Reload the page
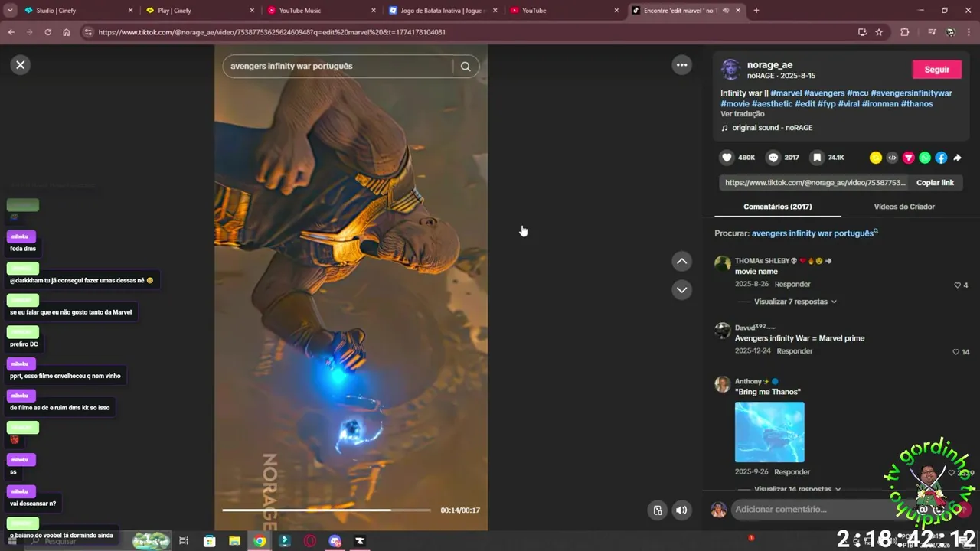The width and height of the screenshot is (980, 551). pyautogui.click(x=47, y=32)
